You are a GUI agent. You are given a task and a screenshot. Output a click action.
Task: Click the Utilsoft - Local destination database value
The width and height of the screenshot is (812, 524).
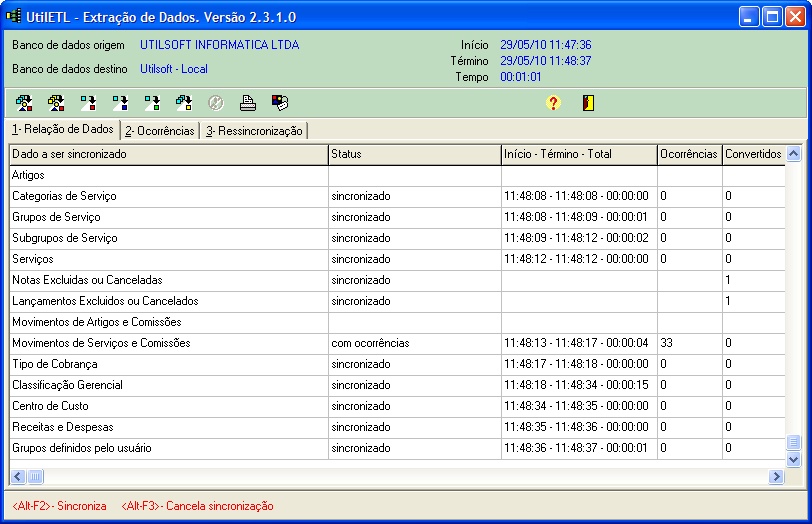point(174,69)
